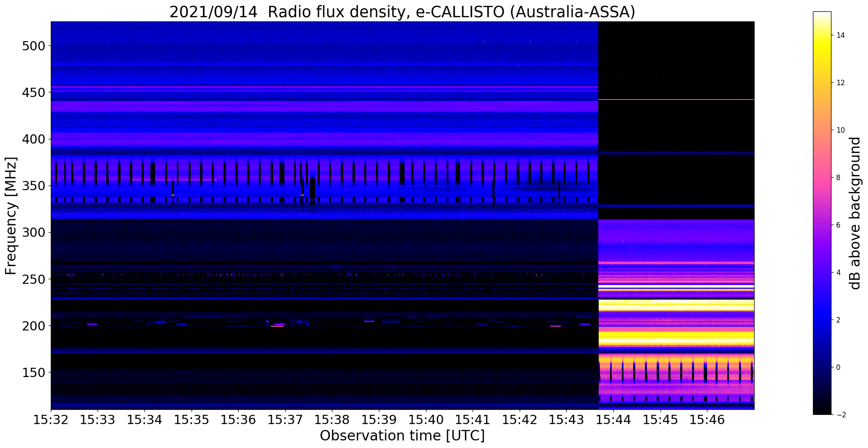Click the 15:45 time tick label

coord(661,419)
